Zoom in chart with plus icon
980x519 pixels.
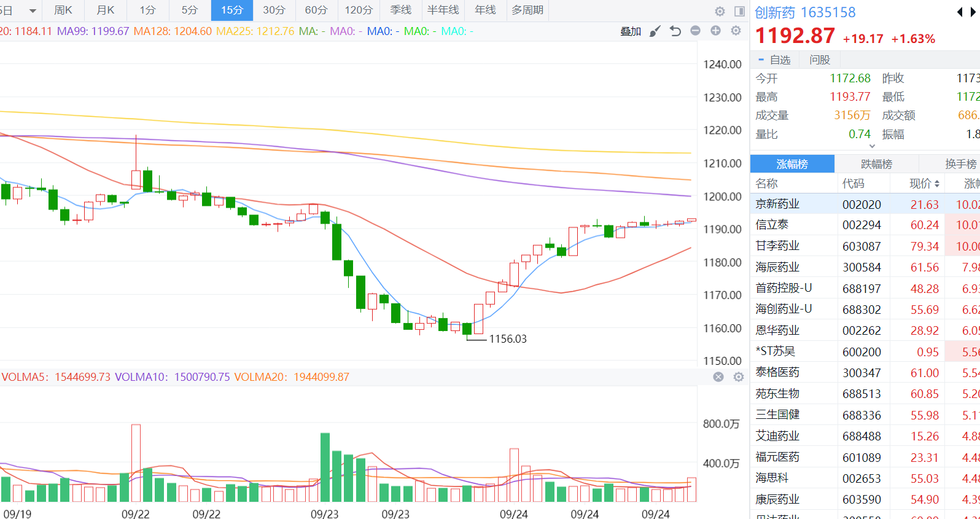[x=715, y=31]
